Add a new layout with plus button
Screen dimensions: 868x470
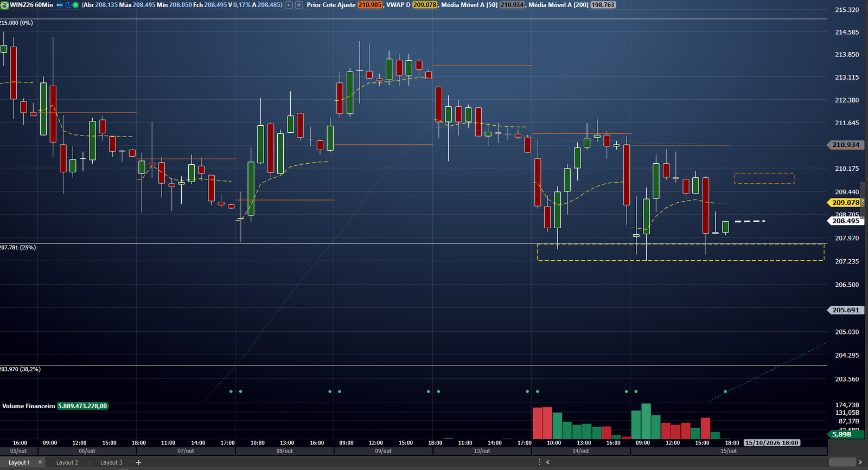pos(138,462)
